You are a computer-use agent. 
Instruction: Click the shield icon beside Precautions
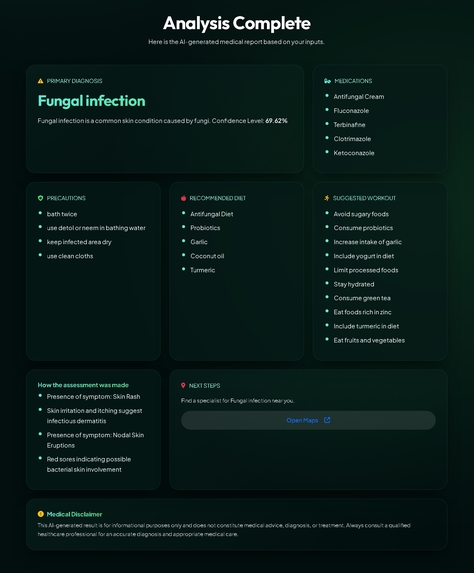click(x=41, y=198)
